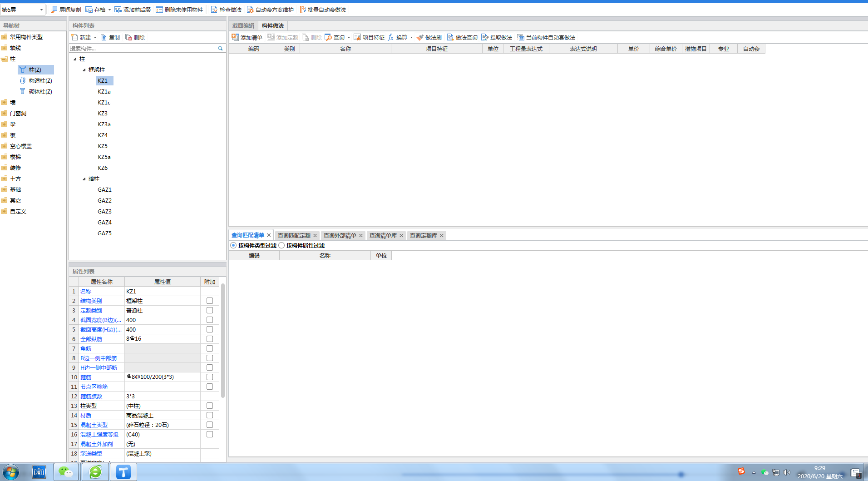Screen dimensions: 868x481
Task: Switch to the 查询匹配定额 tab
Action: (294, 235)
